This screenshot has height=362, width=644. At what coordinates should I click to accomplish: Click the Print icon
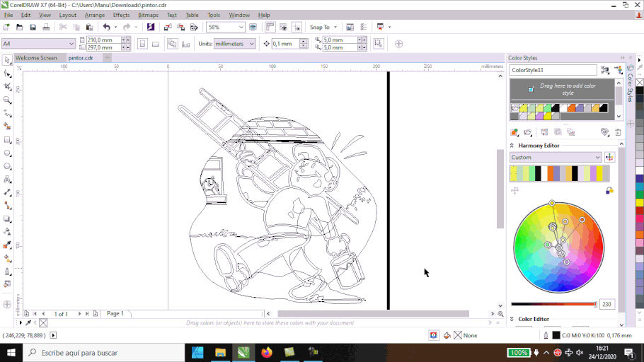point(46,28)
